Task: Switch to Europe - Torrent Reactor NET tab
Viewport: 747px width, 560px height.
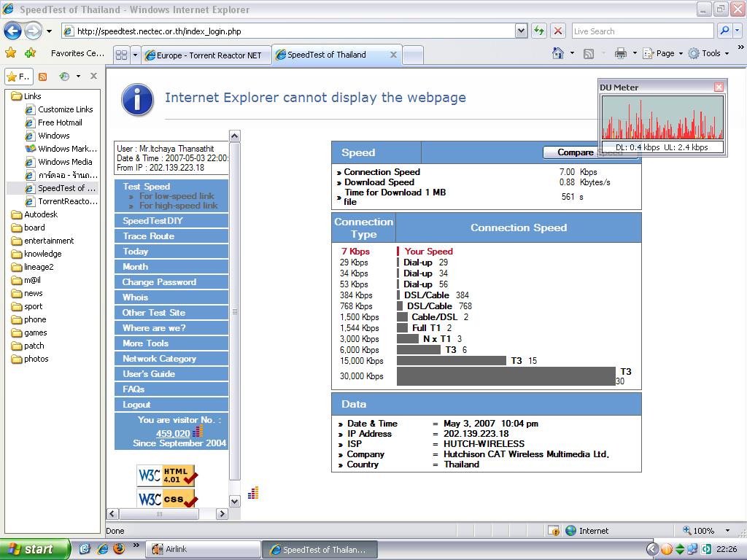Action: tap(206, 55)
